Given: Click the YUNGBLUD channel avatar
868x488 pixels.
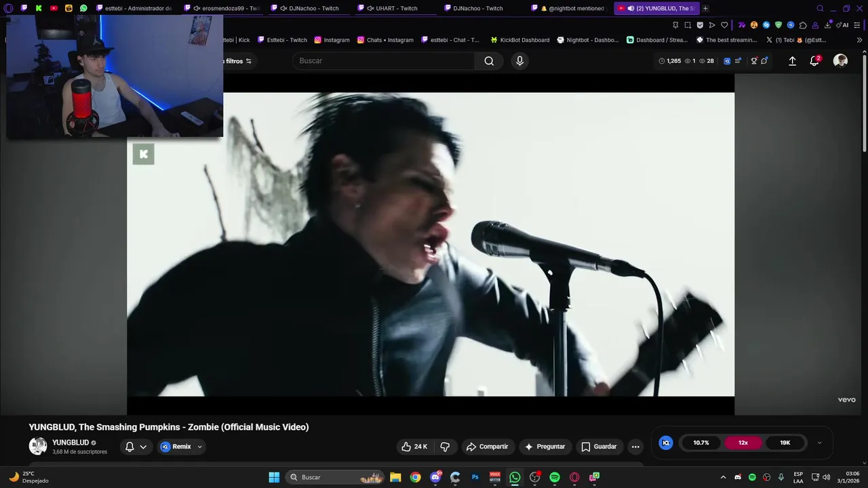Looking at the screenshot, I should (x=38, y=446).
